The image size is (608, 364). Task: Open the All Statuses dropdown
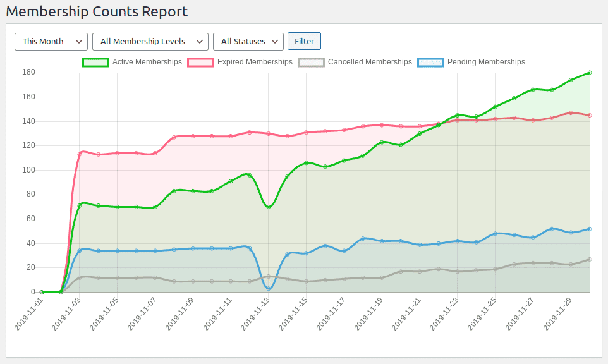tap(248, 41)
